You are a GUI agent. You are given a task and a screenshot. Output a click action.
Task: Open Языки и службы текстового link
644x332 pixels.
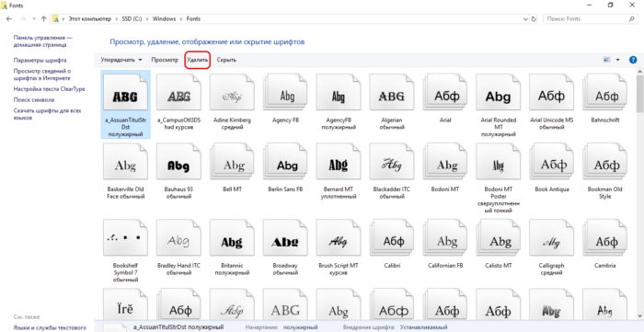click(50, 327)
